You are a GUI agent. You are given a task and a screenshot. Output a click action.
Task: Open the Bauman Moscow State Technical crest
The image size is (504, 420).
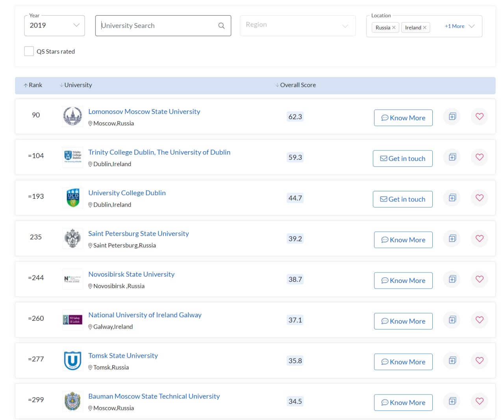click(x=72, y=401)
